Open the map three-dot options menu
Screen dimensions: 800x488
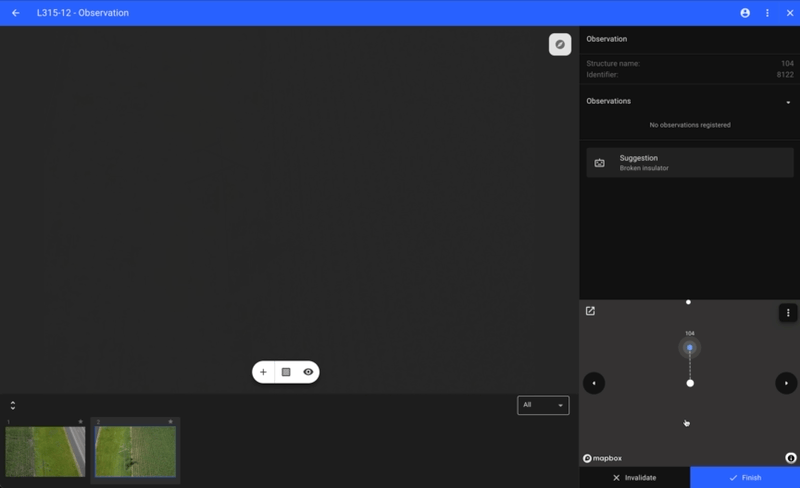pos(788,313)
